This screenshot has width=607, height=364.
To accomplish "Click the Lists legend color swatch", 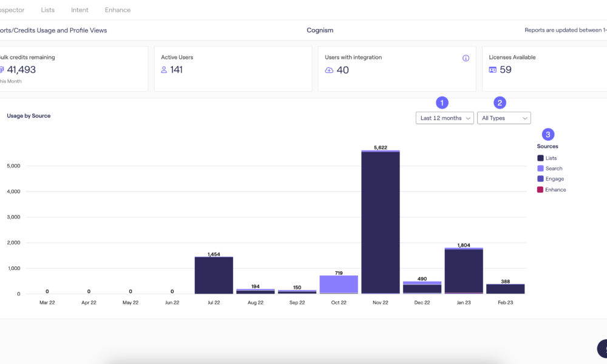I will (x=540, y=158).
